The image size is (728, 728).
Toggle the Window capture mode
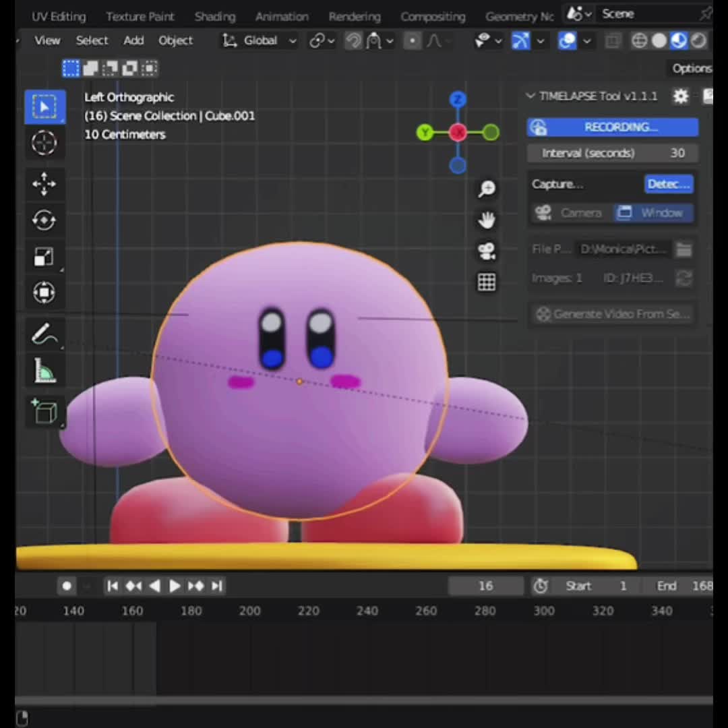[654, 212]
